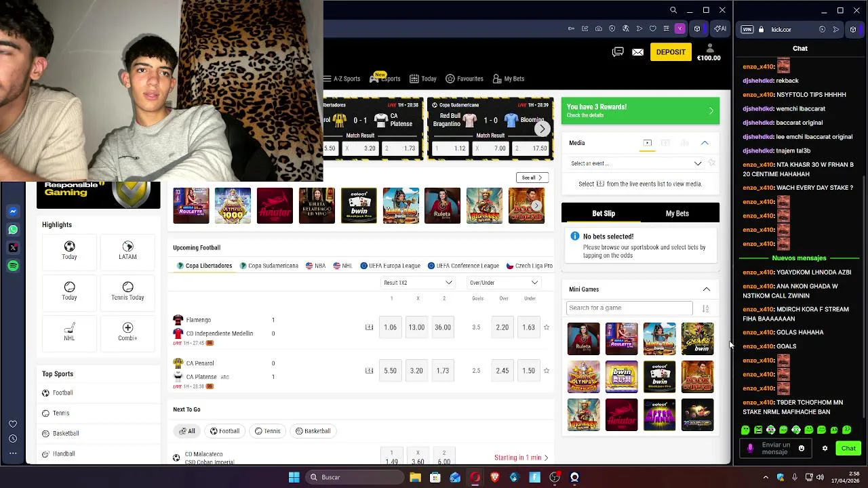Advance the casino games carousel right arrow

point(536,205)
